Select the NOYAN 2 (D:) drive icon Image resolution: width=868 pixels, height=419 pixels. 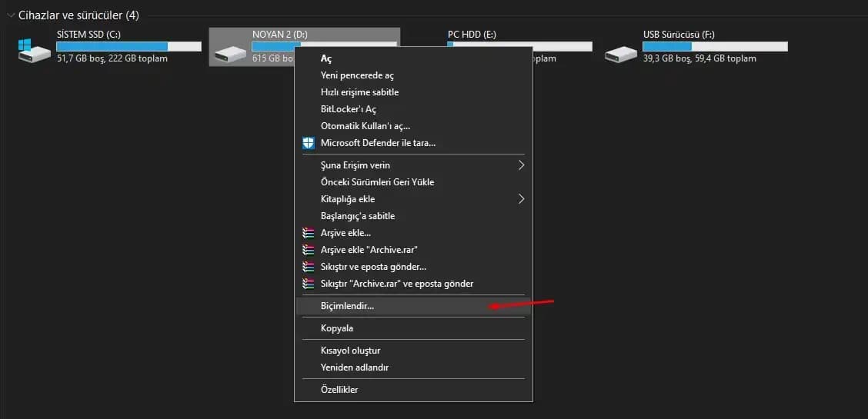click(229, 52)
